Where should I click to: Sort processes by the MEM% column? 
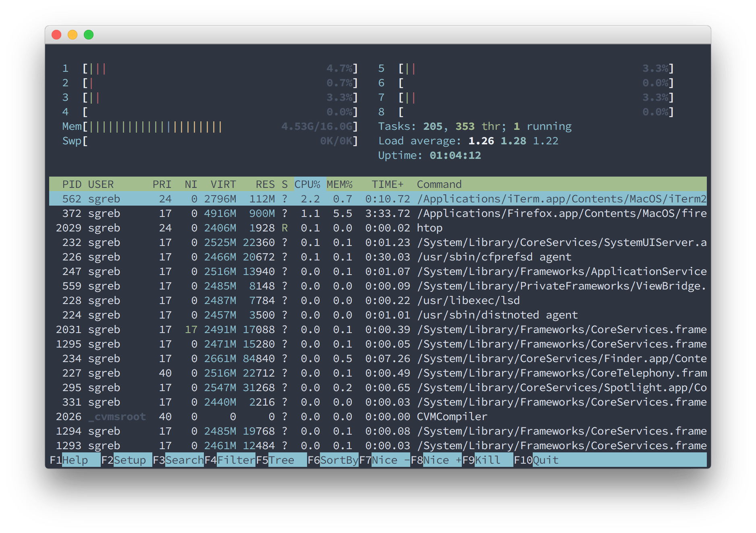point(339,184)
